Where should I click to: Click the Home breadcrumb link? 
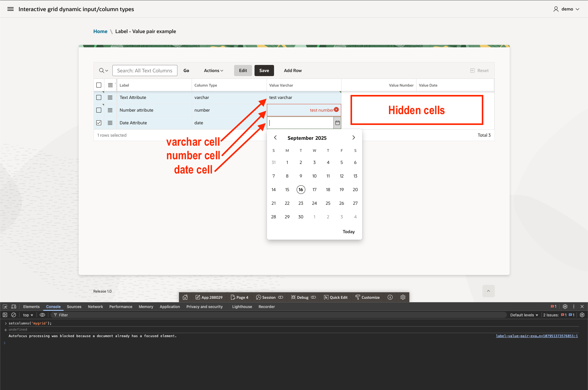[100, 31]
